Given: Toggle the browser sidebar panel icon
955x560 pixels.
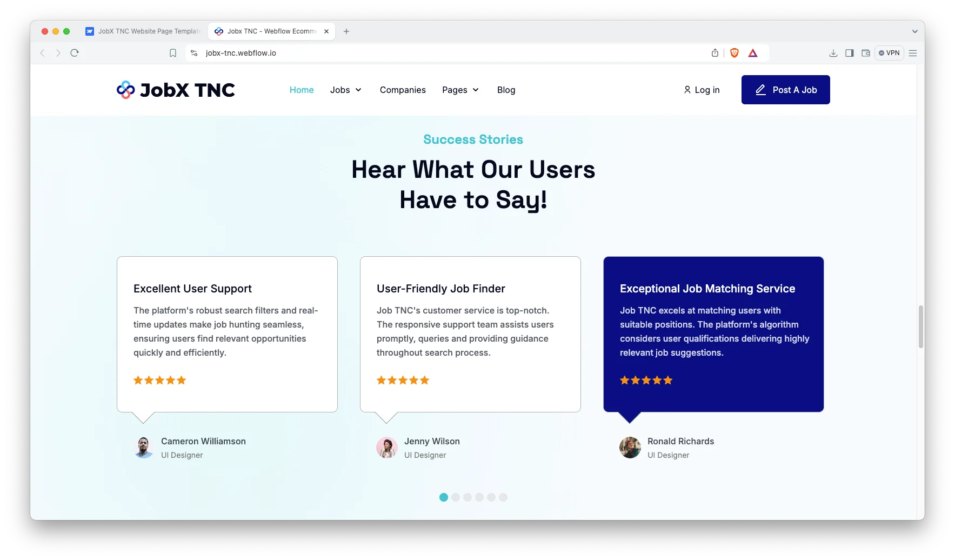Looking at the screenshot, I should point(849,53).
